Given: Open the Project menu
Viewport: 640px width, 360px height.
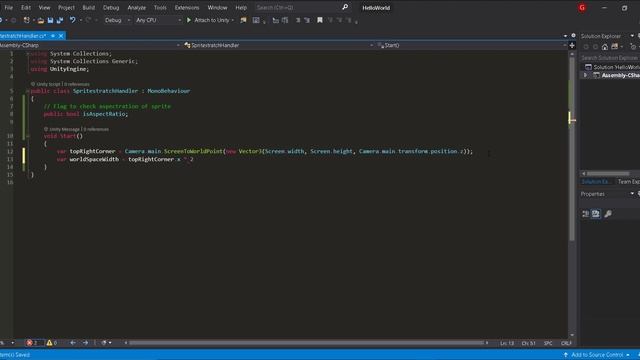Looking at the screenshot, I should [66, 7].
